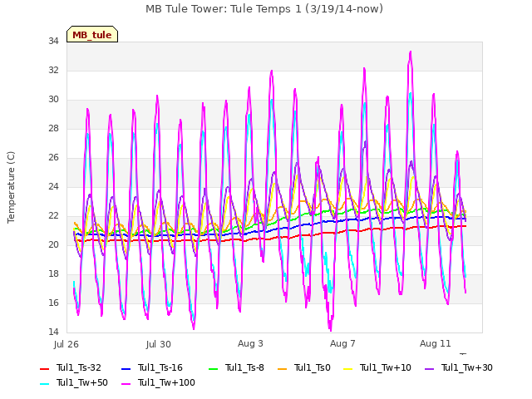Click the 18 y-axis tick label
532x399 pixels.
coord(53,273)
